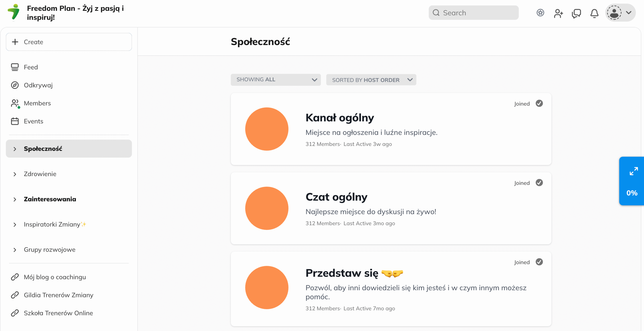Expand the Zdrowienie section chevron
644x331 pixels.
tap(15, 174)
